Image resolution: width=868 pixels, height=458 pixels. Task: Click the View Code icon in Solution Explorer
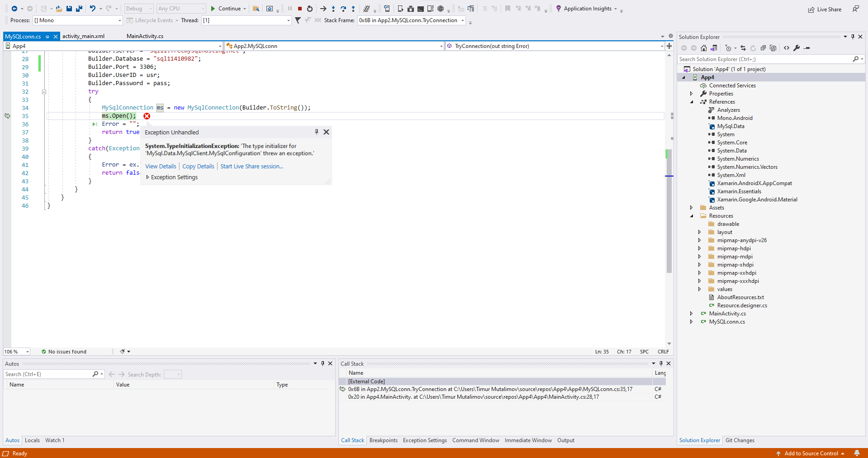pyautogui.click(x=787, y=48)
